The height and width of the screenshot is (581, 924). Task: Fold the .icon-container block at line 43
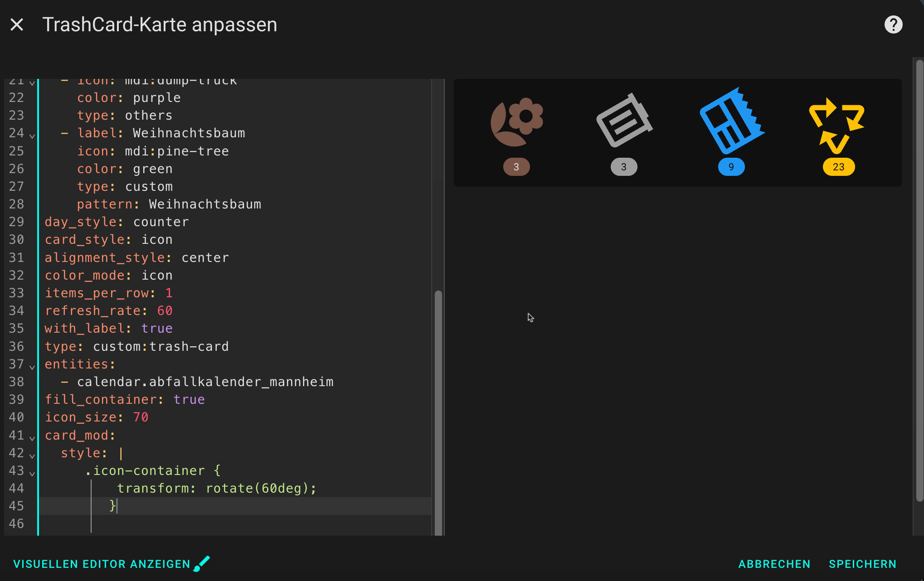[32, 473]
